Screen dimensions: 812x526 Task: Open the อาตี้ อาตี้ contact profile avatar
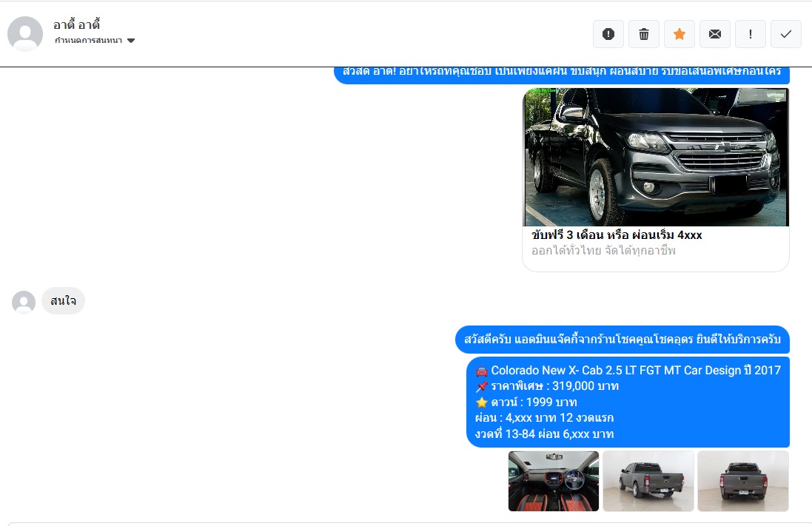point(25,33)
